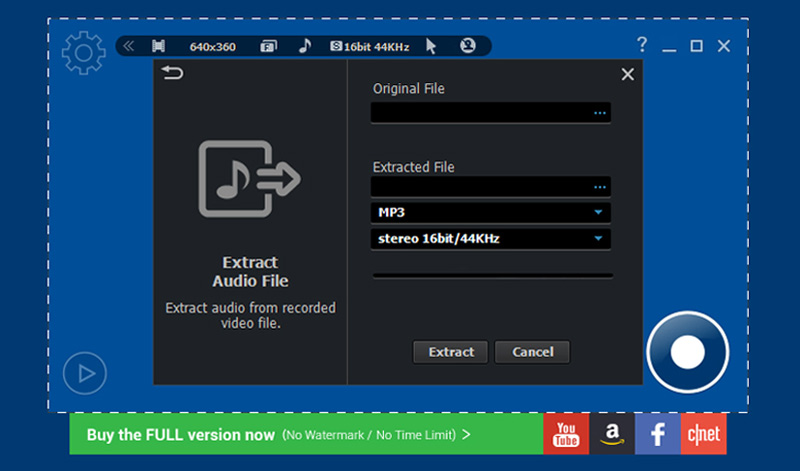Go back using the return arrow

(x=173, y=73)
